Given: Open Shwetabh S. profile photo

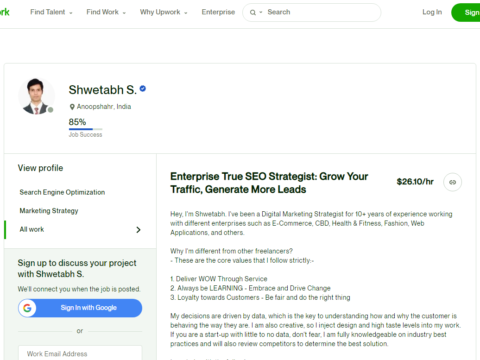Looking at the screenshot, I should click(x=36, y=96).
